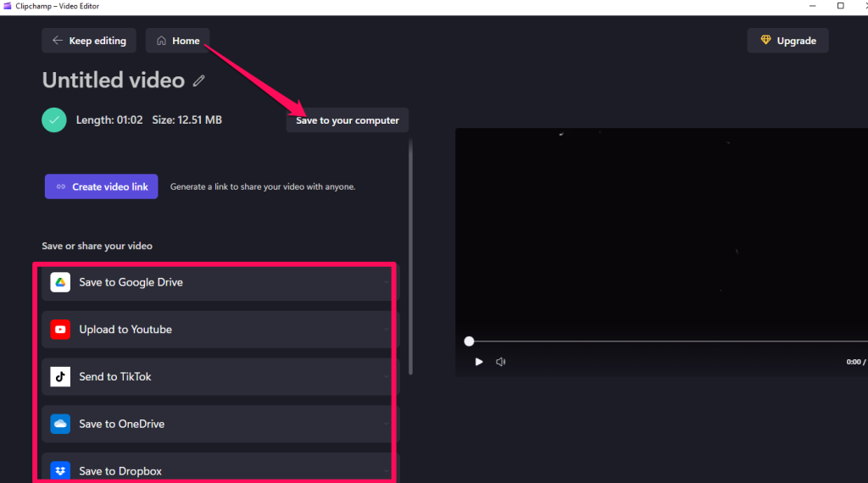
Task: Click the house icon in Home button
Action: coord(161,41)
